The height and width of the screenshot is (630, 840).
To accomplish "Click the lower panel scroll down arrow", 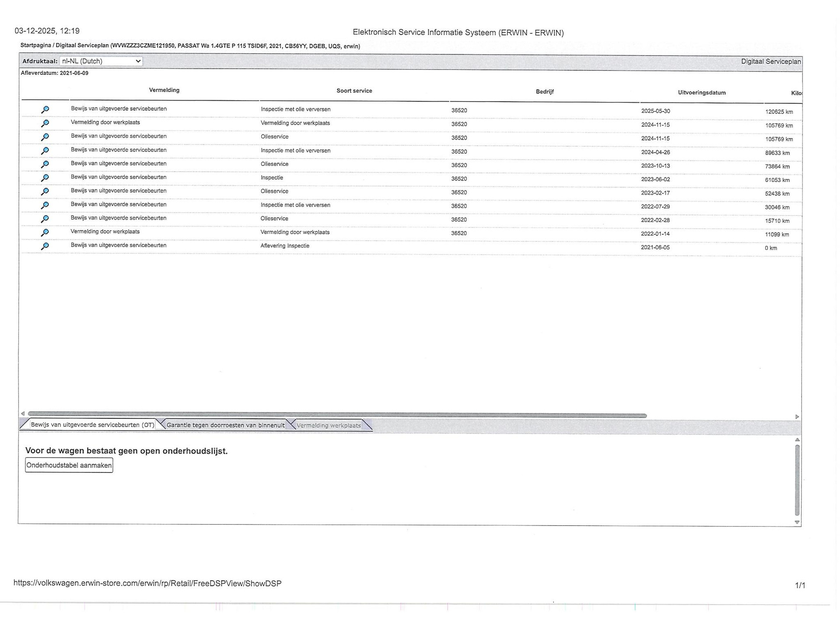I will (797, 522).
